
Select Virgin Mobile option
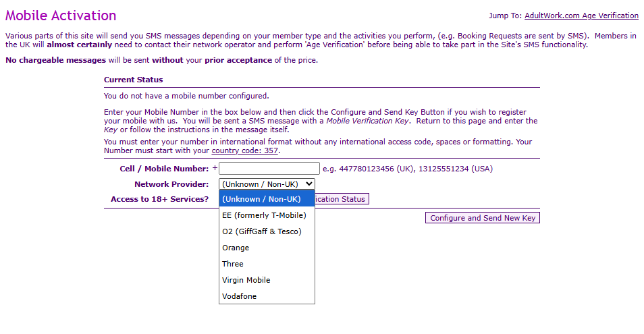[246, 280]
